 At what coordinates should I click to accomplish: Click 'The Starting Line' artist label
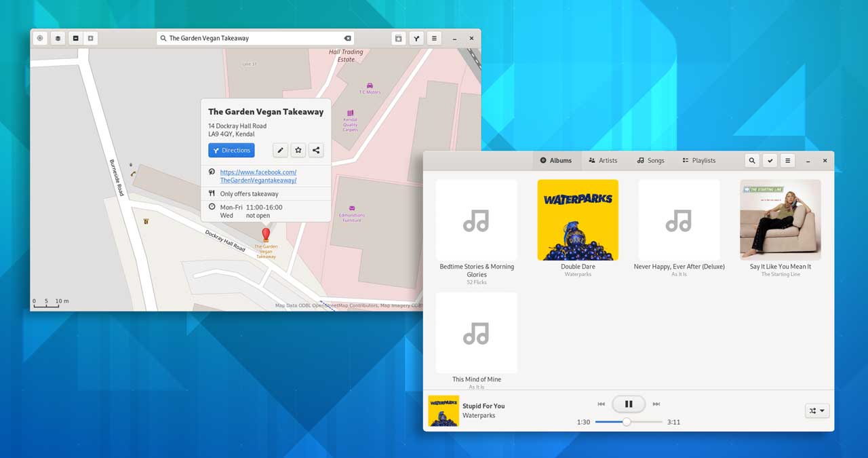(x=781, y=274)
